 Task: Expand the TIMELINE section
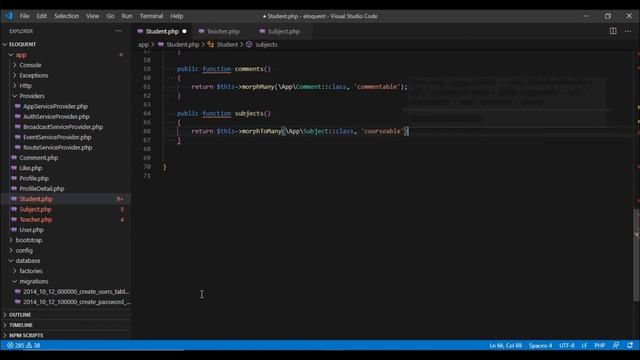21,325
